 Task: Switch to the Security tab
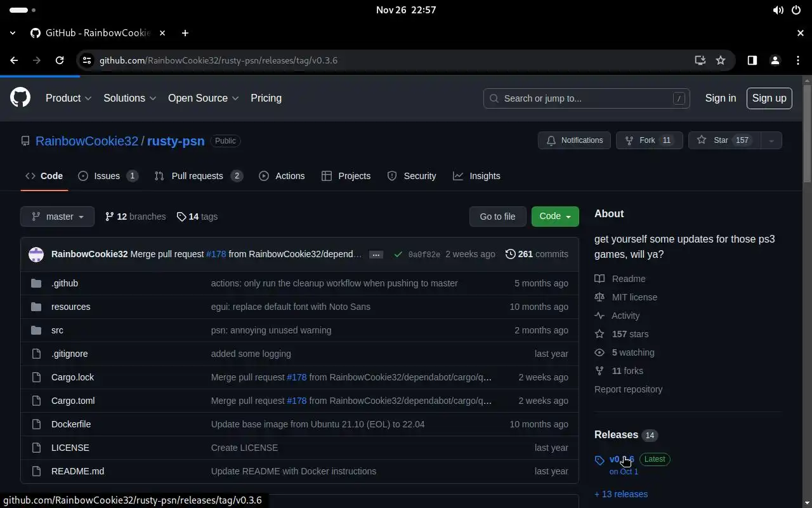(x=412, y=176)
